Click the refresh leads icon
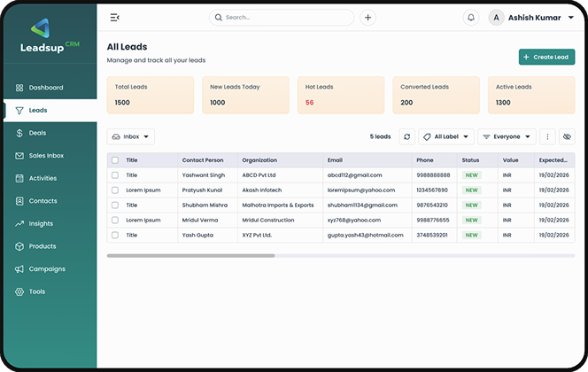 pyautogui.click(x=406, y=137)
